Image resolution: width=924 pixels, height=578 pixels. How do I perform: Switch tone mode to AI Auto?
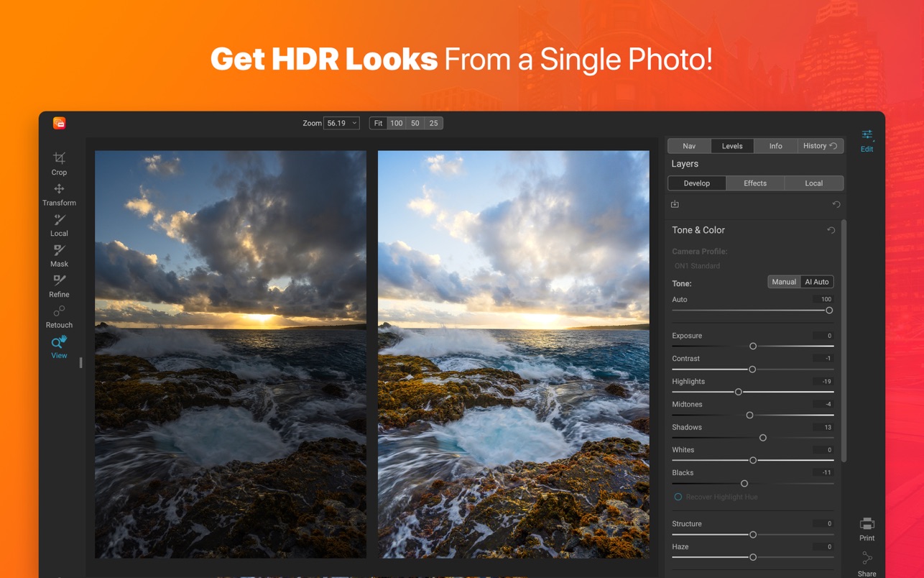pyautogui.click(x=817, y=282)
